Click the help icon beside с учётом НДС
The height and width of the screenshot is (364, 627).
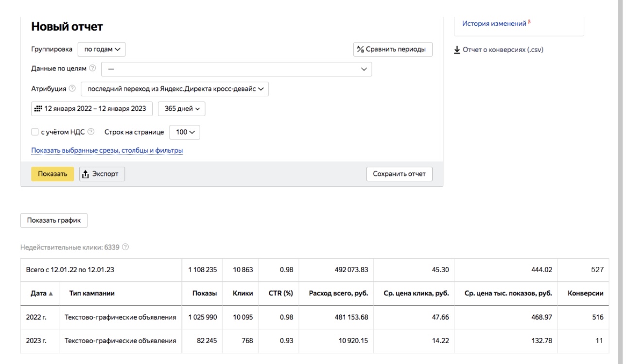point(92,132)
